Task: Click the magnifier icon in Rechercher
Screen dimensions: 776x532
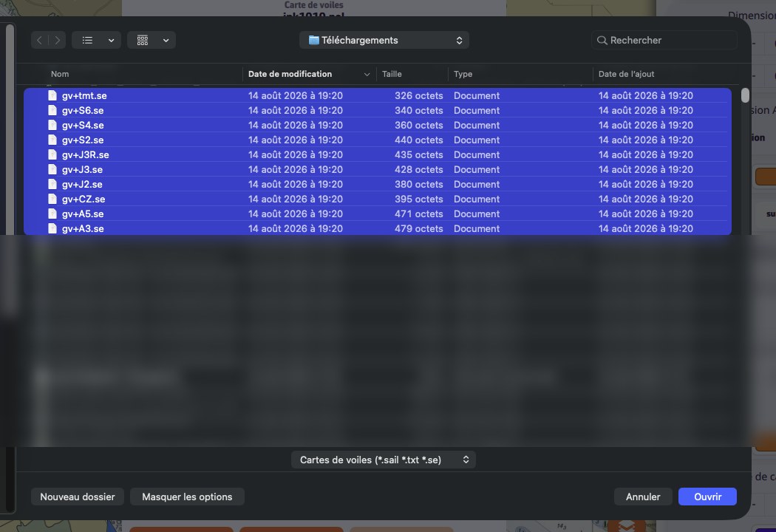Action: (x=602, y=41)
